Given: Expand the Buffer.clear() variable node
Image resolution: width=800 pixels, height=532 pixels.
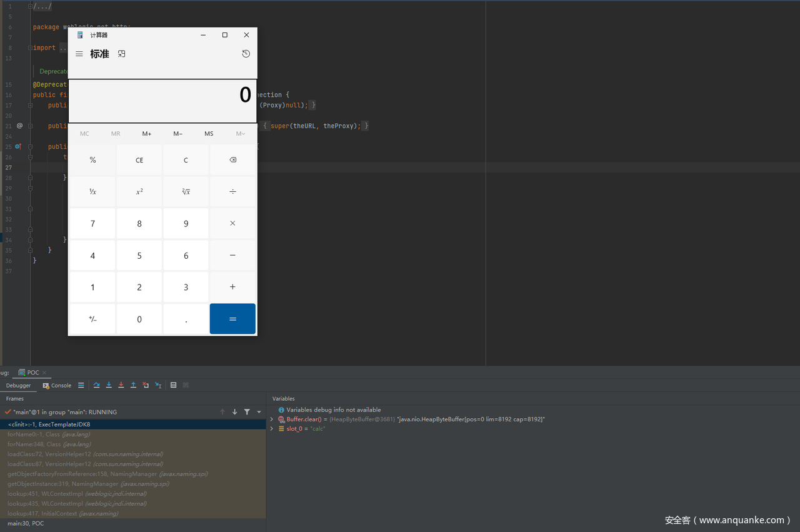Looking at the screenshot, I should point(272,419).
